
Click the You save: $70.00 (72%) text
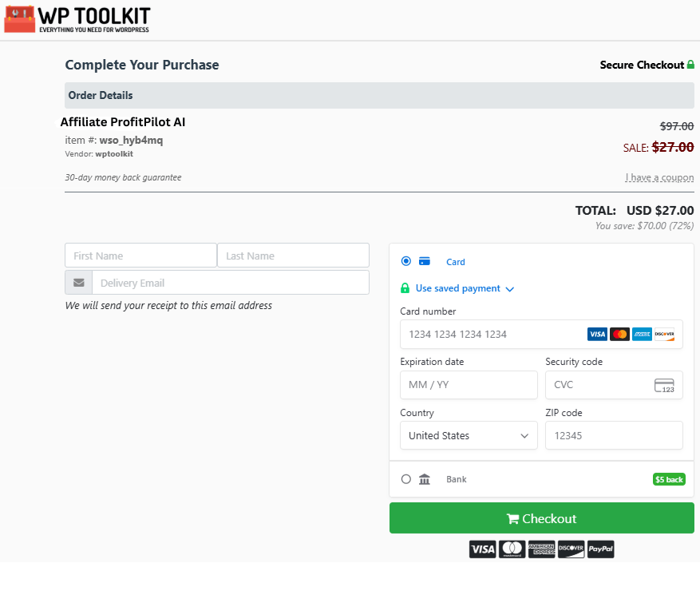(x=645, y=225)
